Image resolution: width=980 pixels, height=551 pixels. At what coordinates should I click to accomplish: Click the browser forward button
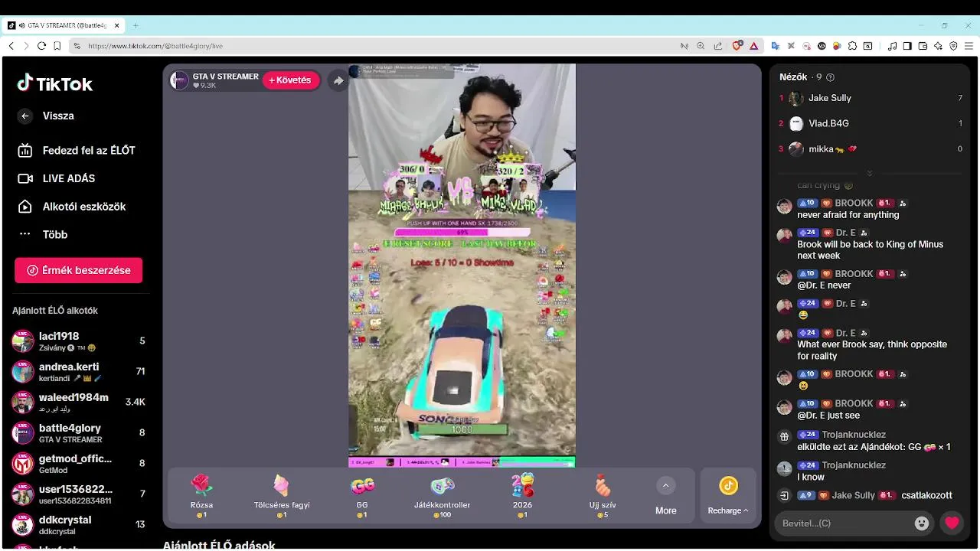[x=26, y=46]
